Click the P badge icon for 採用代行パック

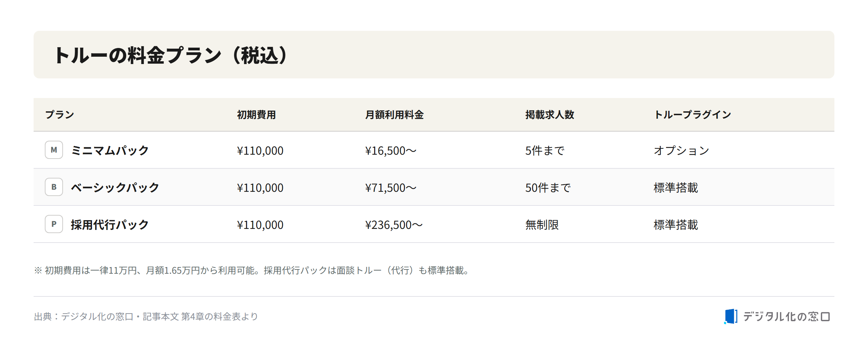point(54,224)
